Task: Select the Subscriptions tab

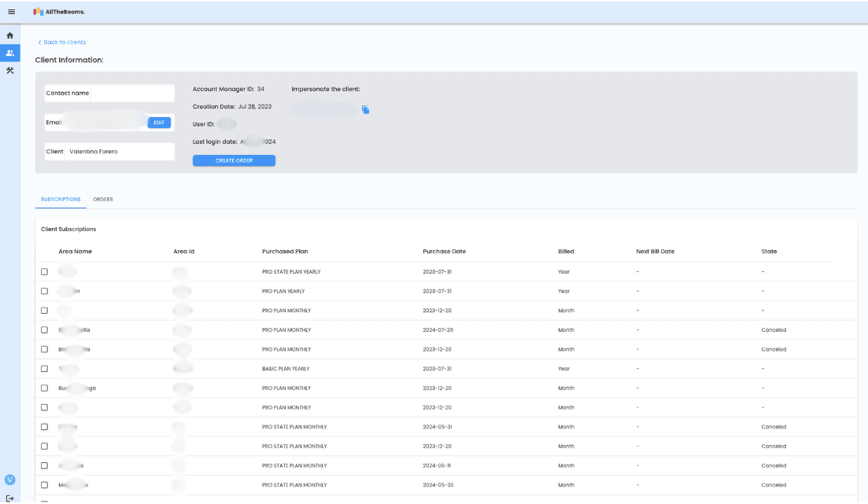Action: tap(61, 200)
